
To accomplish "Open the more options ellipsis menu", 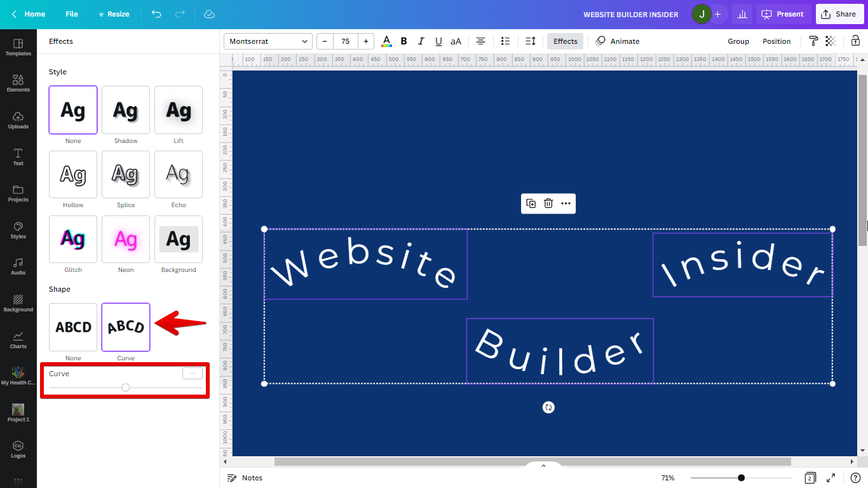I will click(566, 203).
